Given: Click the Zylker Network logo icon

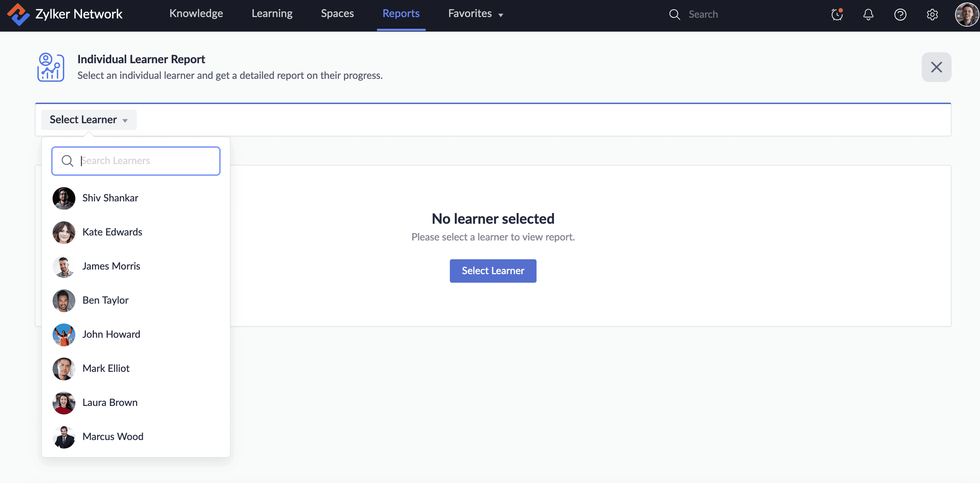Looking at the screenshot, I should [x=18, y=15].
